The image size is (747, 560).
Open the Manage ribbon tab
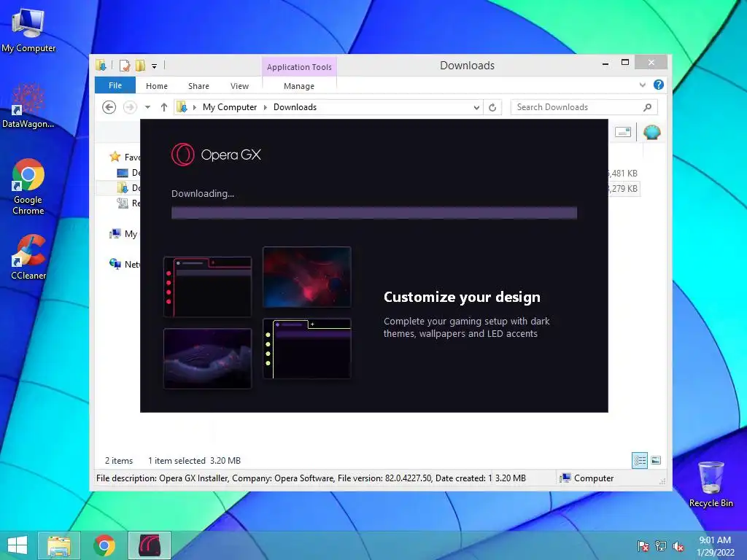[x=298, y=86]
